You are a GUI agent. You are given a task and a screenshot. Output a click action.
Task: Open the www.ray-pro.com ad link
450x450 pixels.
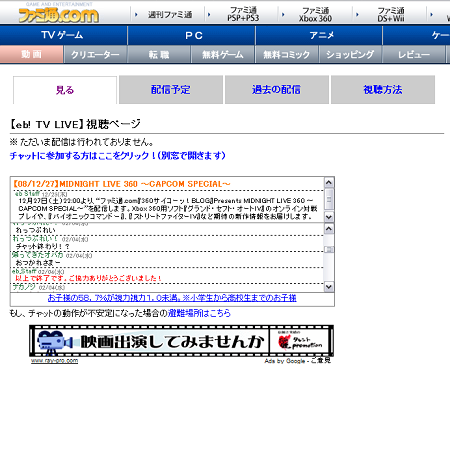click(54, 361)
